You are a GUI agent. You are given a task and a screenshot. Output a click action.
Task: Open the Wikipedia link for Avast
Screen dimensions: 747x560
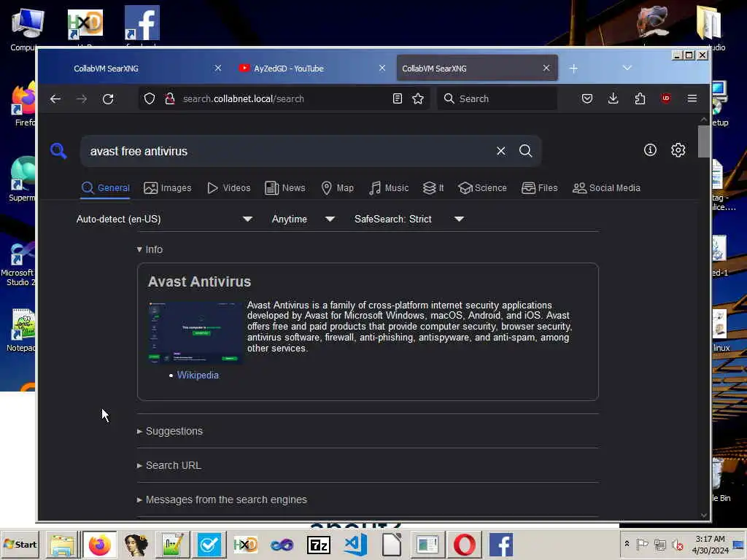[x=198, y=376]
